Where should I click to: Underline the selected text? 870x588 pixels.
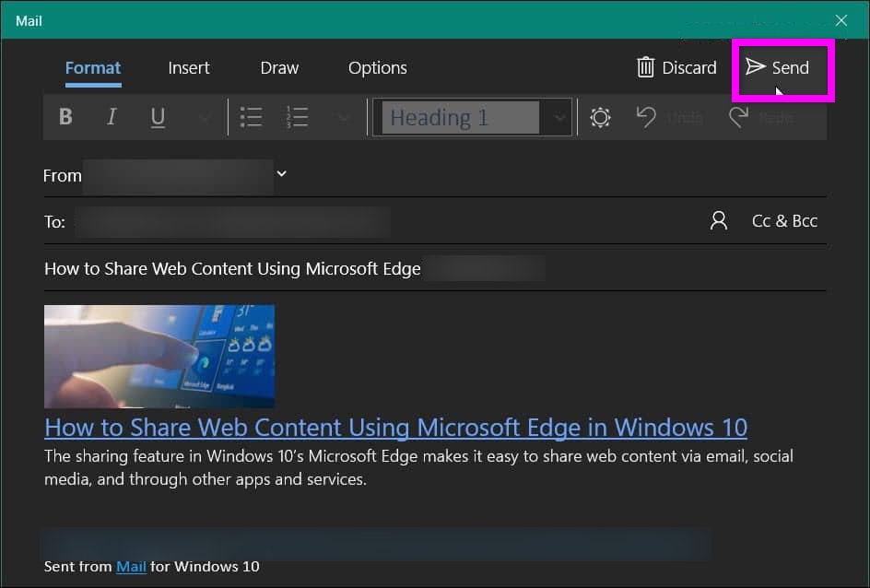(158, 117)
